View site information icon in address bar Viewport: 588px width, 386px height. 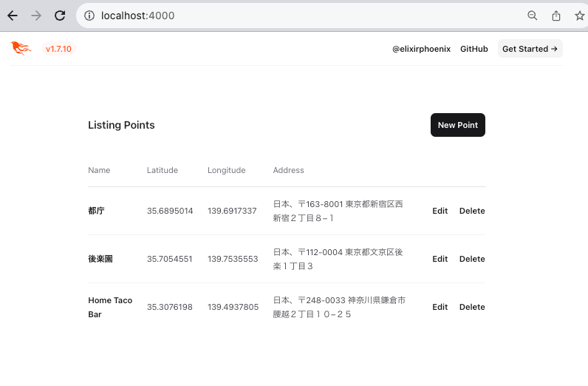[x=89, y=16]
